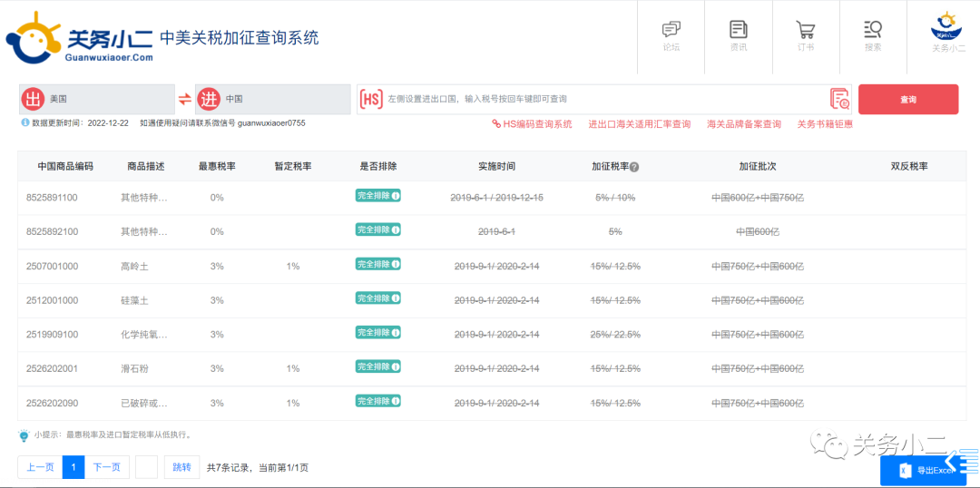This screenshot has width=980, height=488.
Task: Click the Guanwuxiaoer.Com site logo
Action: click(78, 37)
